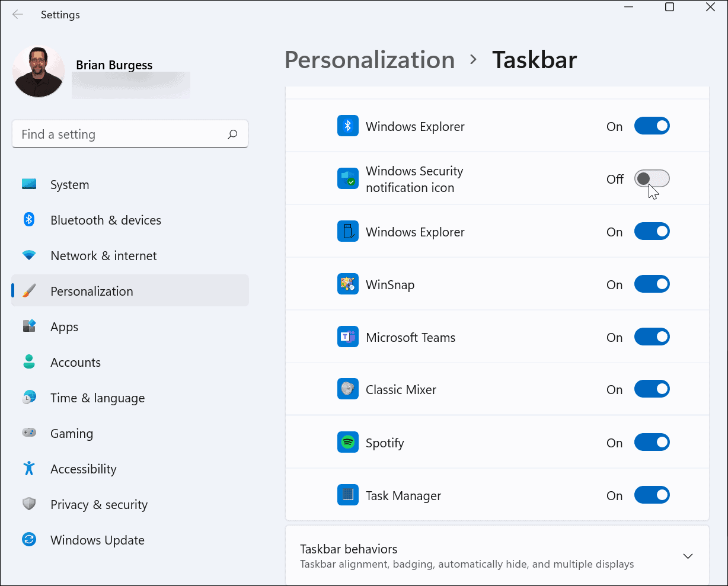Screen dimensions: 728x586
Task: Enable the Windows Security notification icon toggle
Action: click(652, 178)
